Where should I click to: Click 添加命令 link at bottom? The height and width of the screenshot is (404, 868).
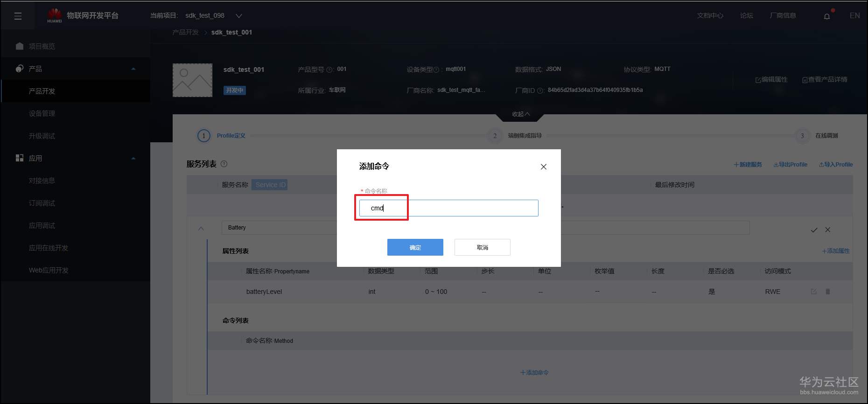[534, 373]
